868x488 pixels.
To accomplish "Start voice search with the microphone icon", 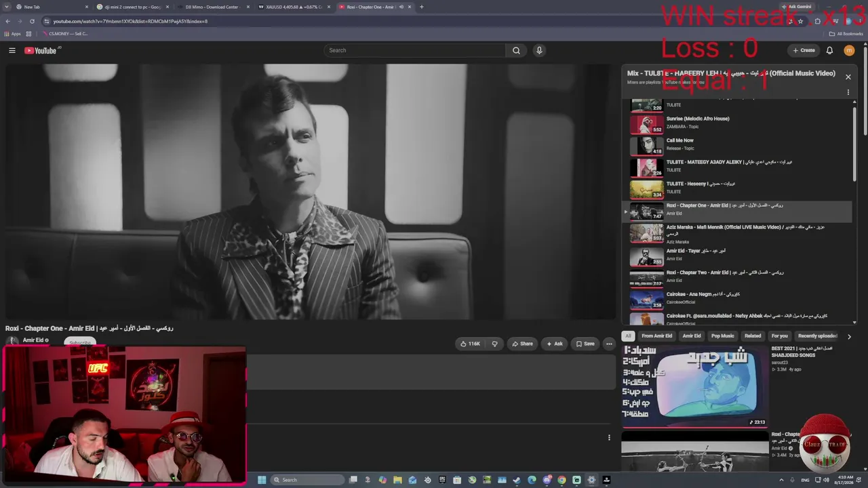I will pos(539,50).
